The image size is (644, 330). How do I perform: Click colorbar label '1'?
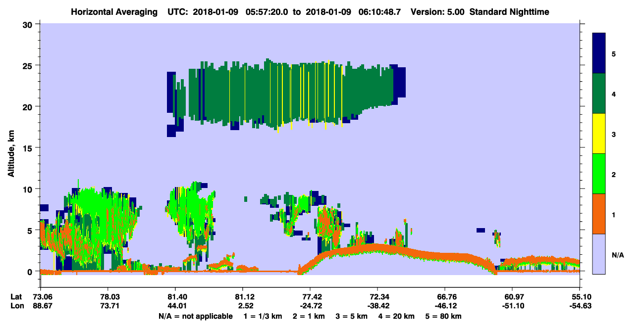pyautogui.click(x=614, y=214)
